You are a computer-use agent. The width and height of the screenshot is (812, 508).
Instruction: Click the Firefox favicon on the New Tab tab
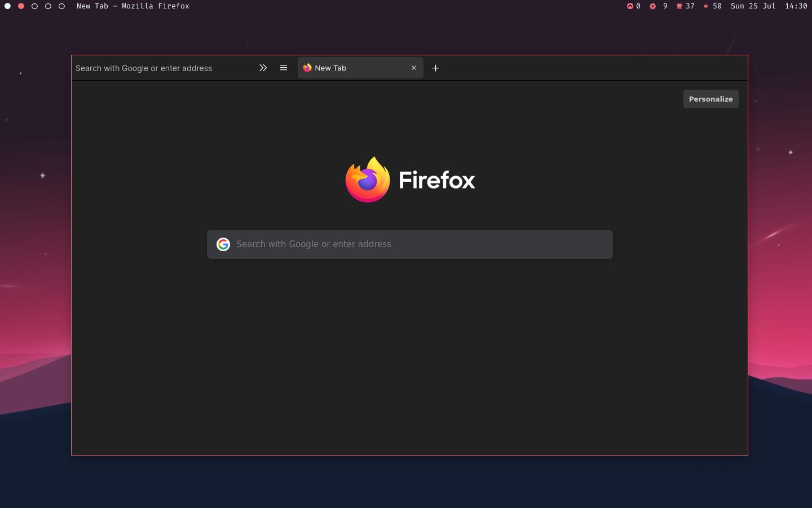(307, 68)
